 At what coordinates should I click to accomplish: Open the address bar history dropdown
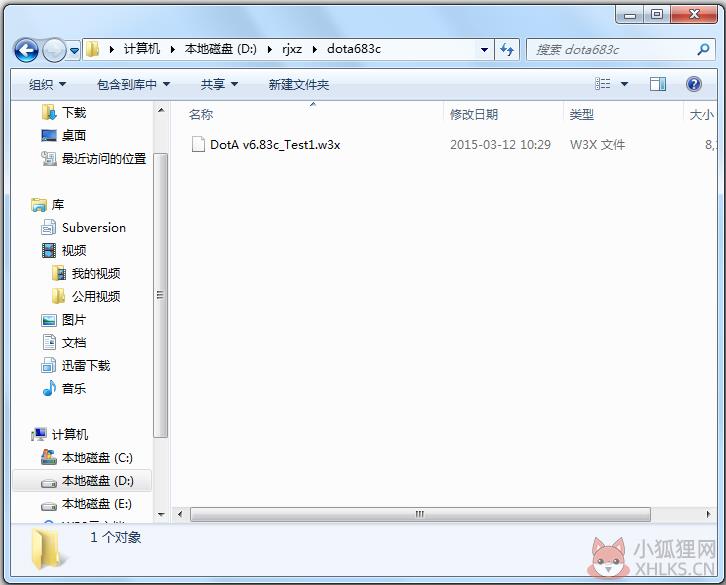tap(484, 49)
